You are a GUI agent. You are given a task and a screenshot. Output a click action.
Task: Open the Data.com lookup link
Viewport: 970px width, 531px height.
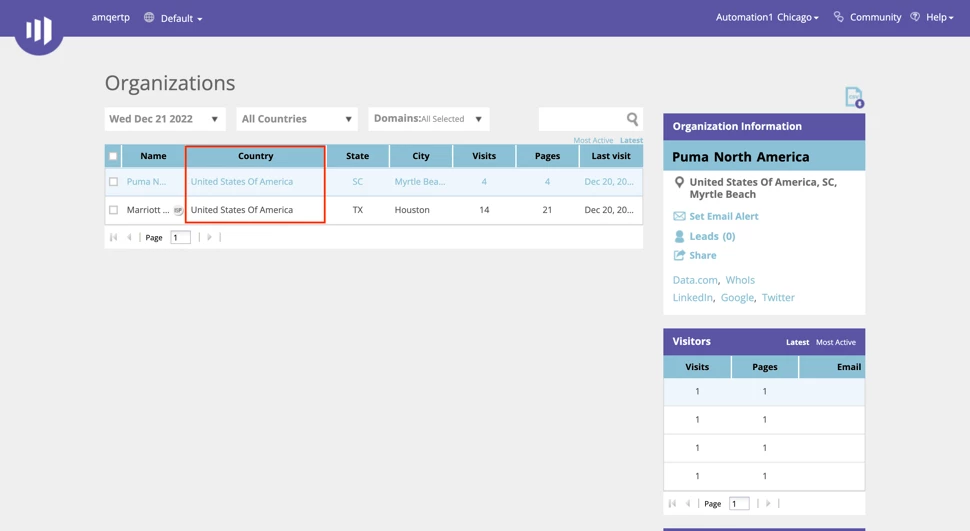coord(695,280)
